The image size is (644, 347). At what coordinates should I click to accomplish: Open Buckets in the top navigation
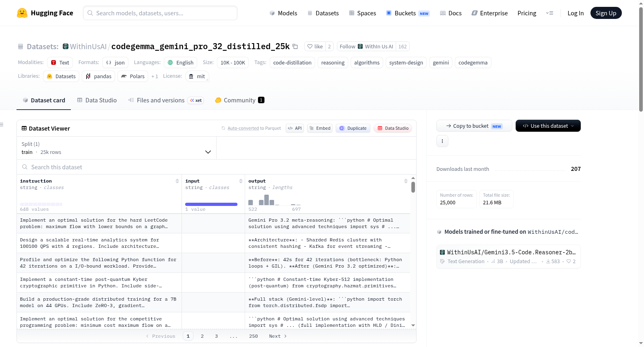408,13
